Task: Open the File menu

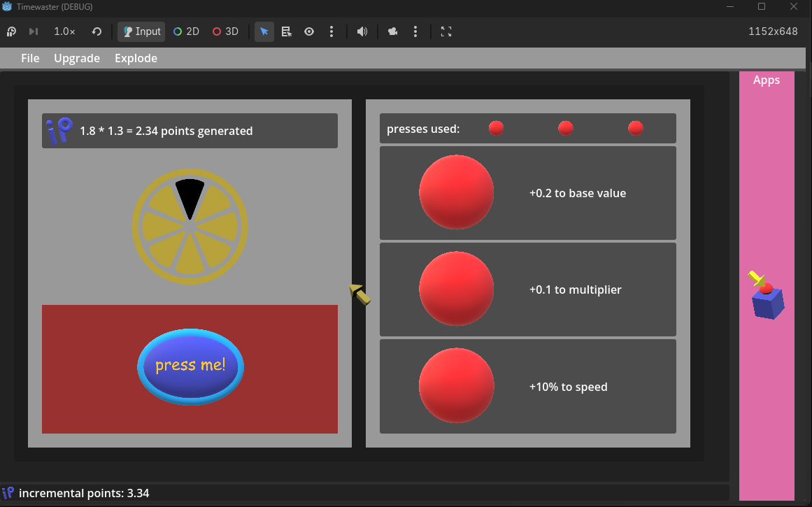Action: tap(30, 58)
